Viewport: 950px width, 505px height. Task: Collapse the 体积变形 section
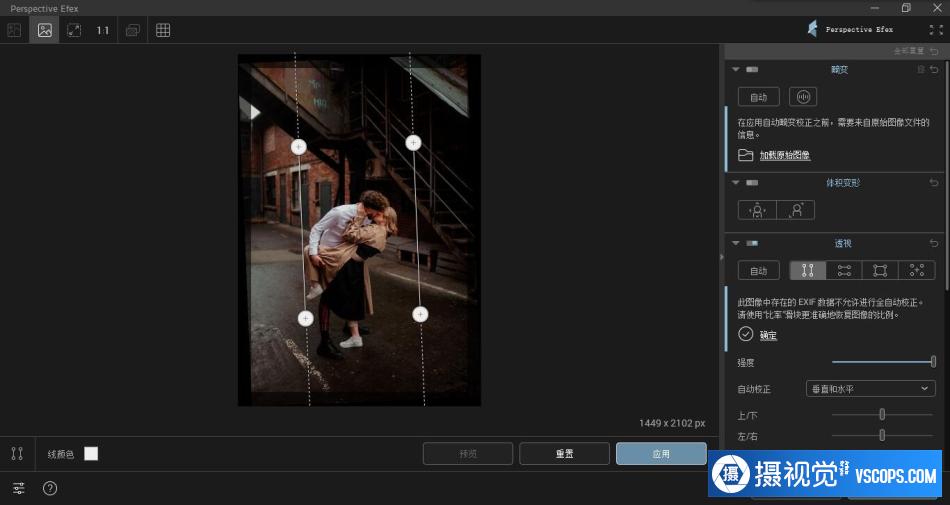click(736, 182)
